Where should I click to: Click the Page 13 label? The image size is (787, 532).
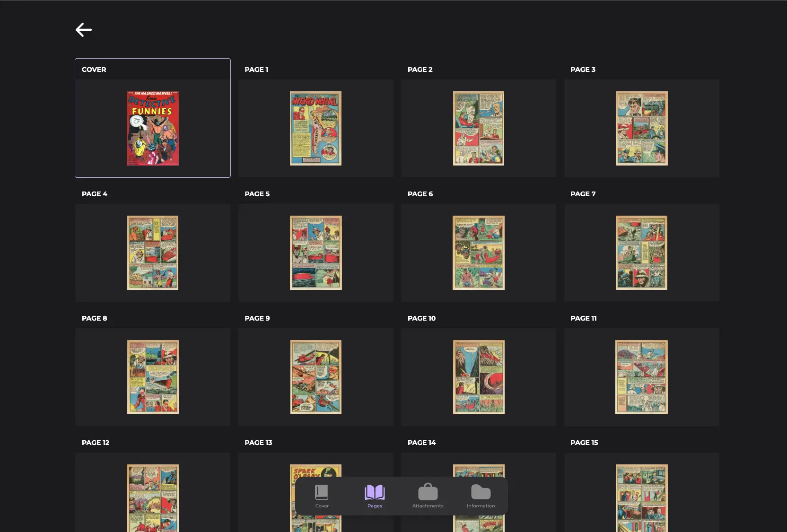258,443
